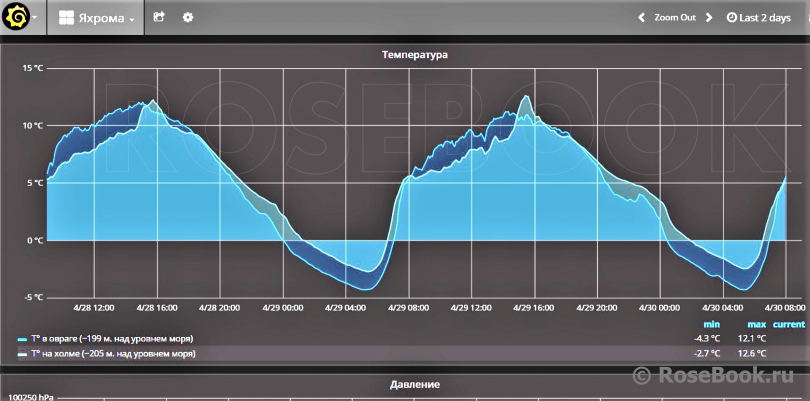Screen dimensions: 810x401
Task: Sort legend by max column header
Action: [755, 324]
